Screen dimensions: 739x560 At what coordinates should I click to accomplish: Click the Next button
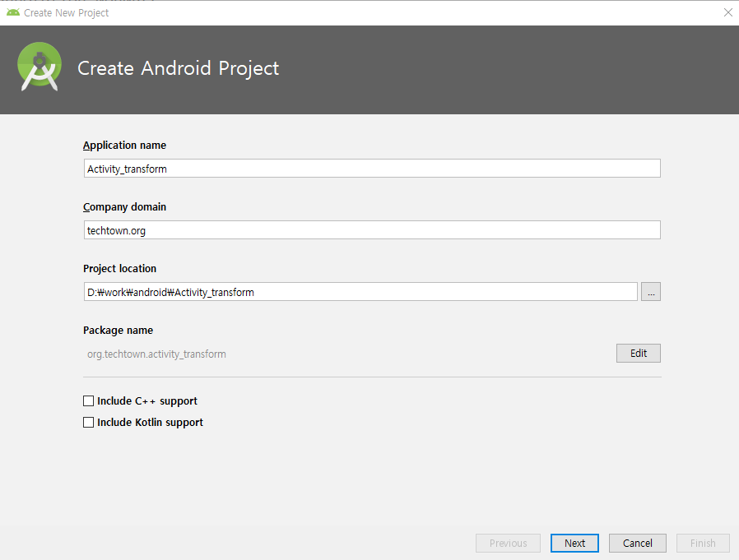(574, 543)
